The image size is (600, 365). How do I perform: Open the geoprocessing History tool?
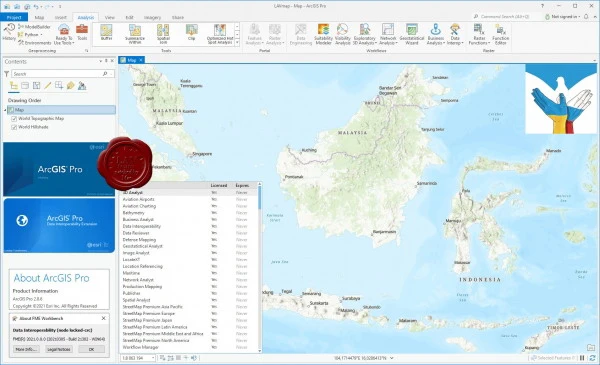click(x=8, y=32)
